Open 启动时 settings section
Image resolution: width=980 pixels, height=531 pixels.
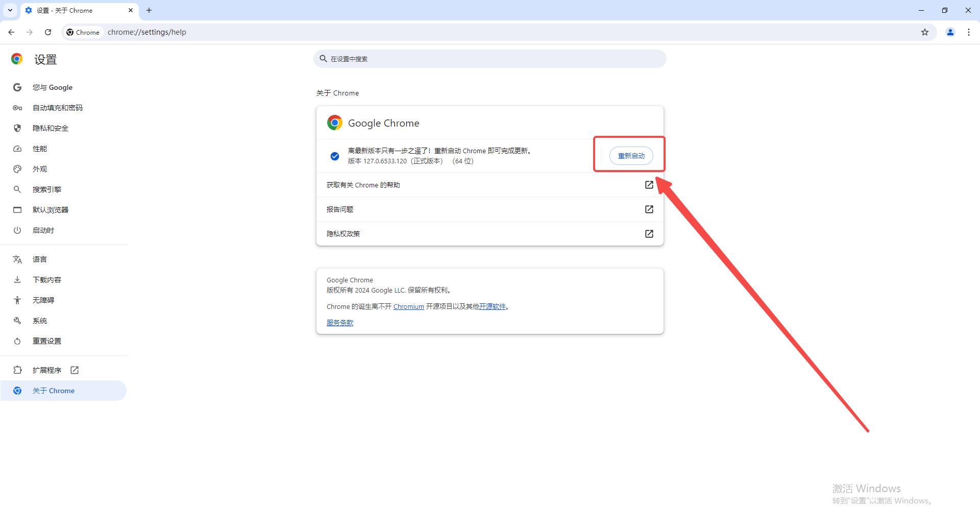pos(63,230)
